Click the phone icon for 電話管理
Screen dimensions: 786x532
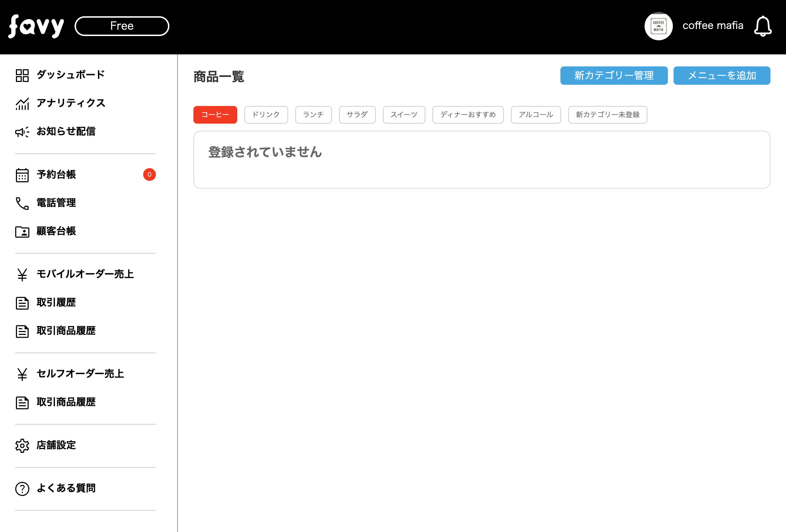[22, 203]
